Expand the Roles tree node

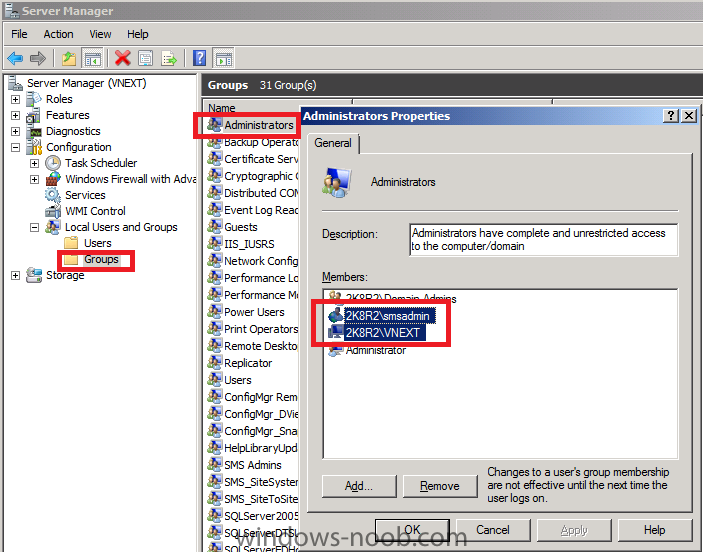pos(15,99)
